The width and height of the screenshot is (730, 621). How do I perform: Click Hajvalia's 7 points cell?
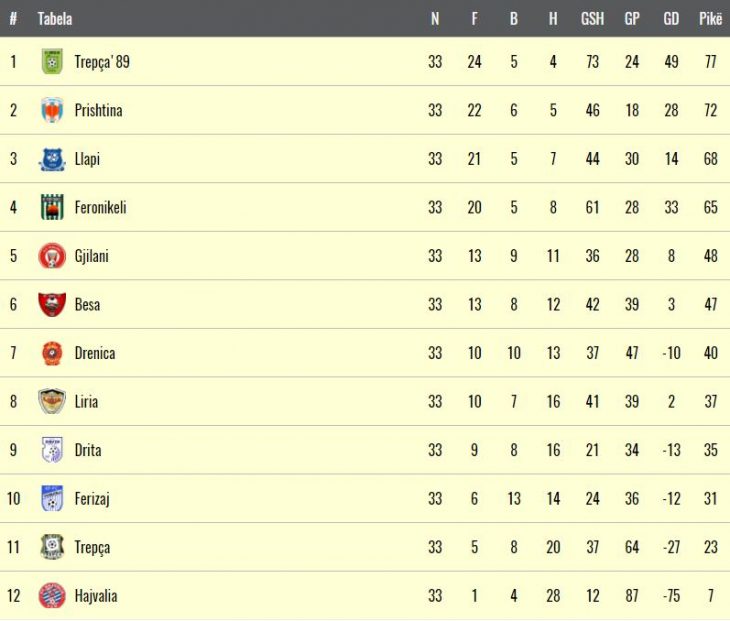tap(710, 596)
